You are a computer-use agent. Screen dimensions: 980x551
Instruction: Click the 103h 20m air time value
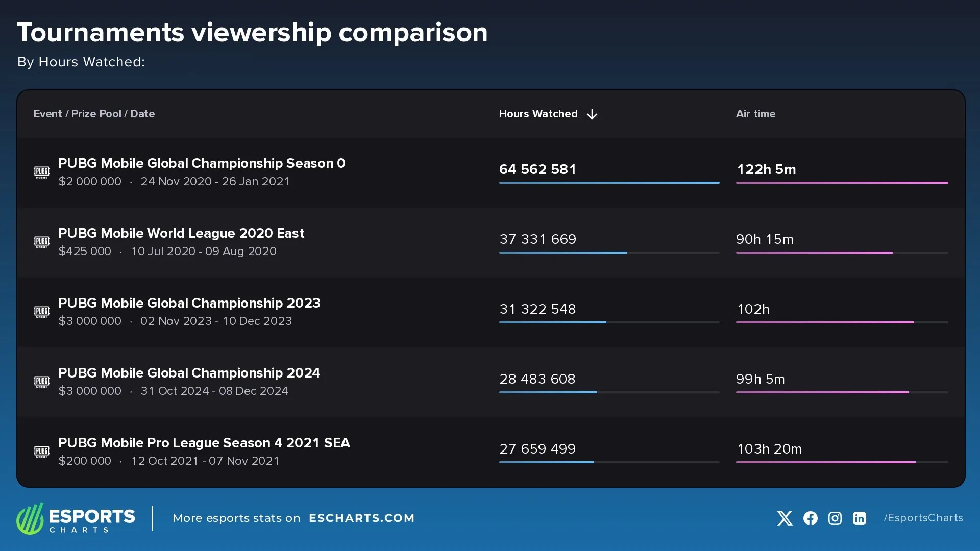[769, 449]
